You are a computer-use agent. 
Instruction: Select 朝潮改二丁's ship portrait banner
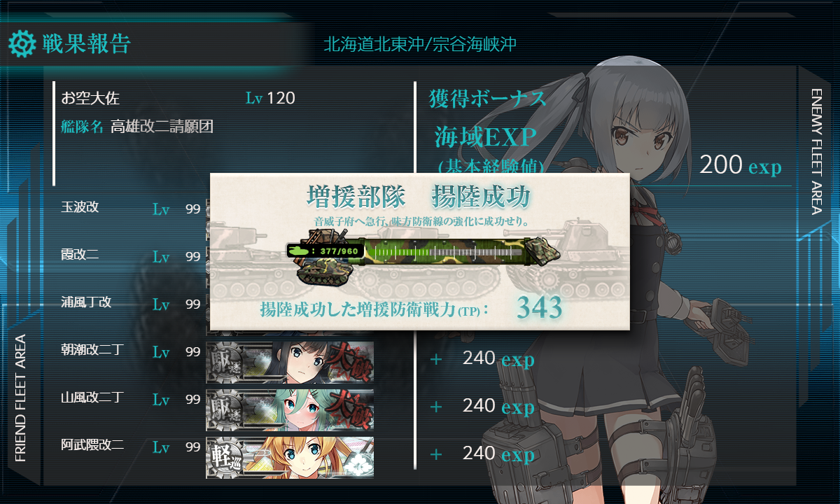coord(290,363)
